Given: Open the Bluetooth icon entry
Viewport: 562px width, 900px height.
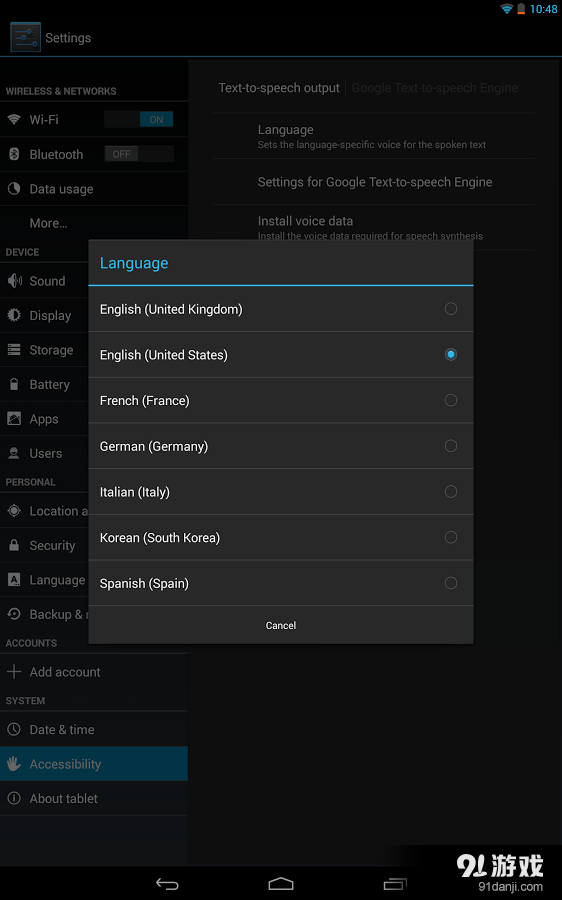Looking at the screenshot, I should (x=14, y=154).
